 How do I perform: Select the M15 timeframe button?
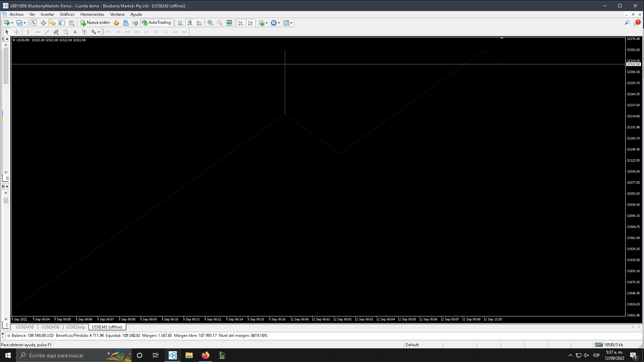(x=127, y=32)
